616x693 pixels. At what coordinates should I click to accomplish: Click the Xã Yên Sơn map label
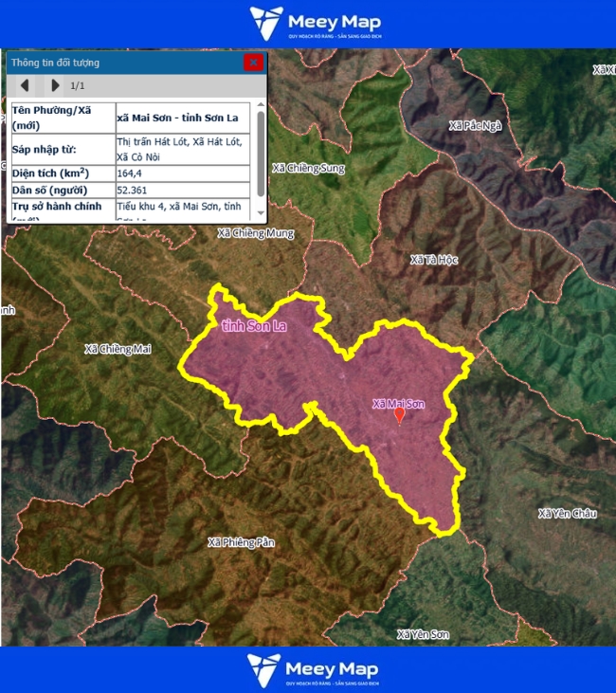coord(425,633)
